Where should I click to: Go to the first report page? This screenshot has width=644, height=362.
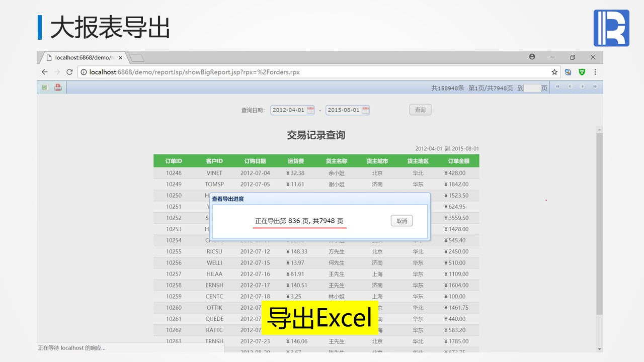[x=557, y=87]
